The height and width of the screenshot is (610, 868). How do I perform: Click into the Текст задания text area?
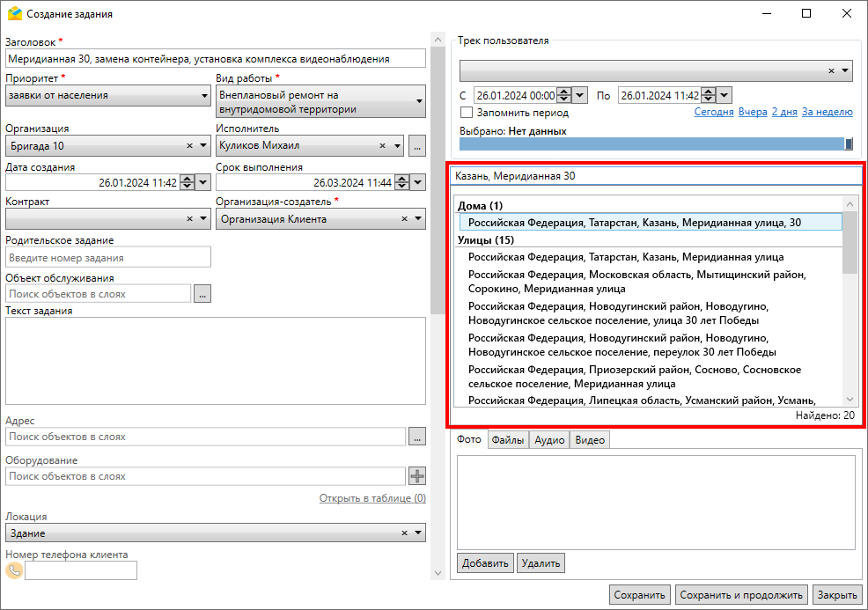click(x=215, y=361)
